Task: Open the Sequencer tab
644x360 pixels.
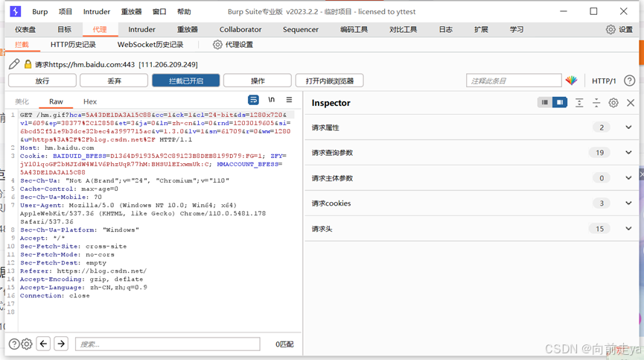Action: coord(301,30)
